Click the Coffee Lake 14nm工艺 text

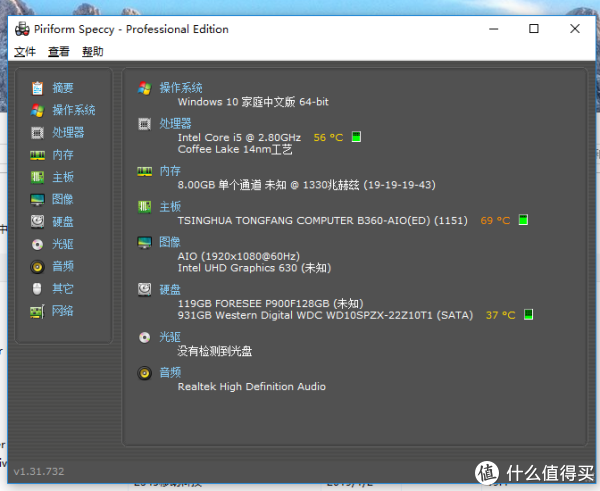[235, 149]
